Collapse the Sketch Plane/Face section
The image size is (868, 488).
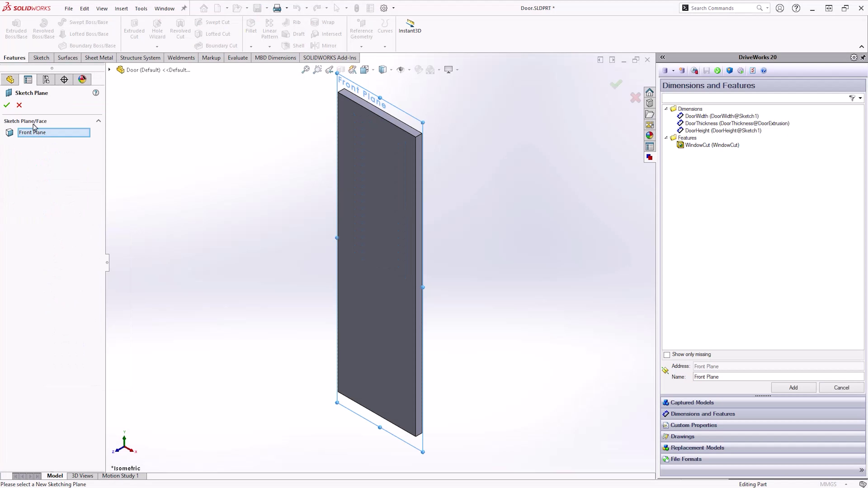98,121
